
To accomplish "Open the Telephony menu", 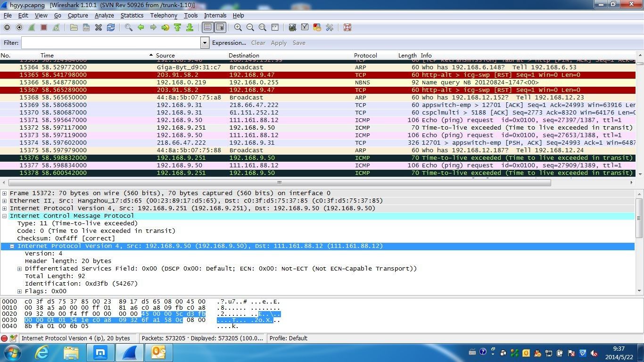I will click(164, 16).
